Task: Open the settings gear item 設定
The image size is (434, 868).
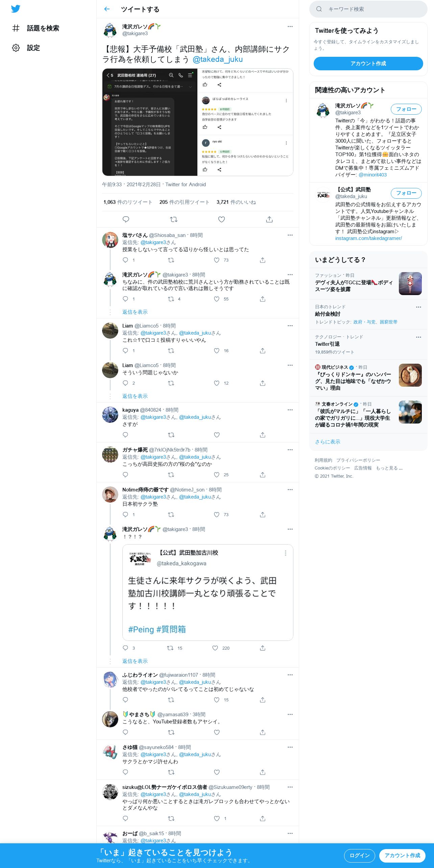Action: (26, 48)
